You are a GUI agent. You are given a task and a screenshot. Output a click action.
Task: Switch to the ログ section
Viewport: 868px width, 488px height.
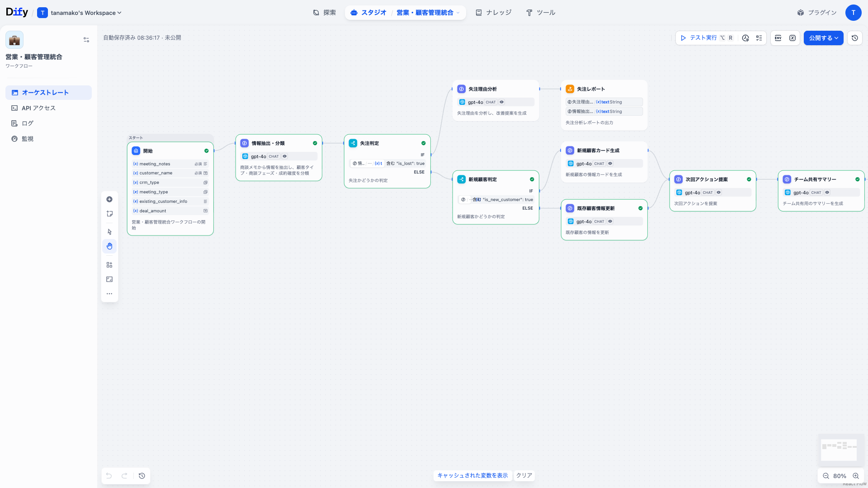(27, 123)
